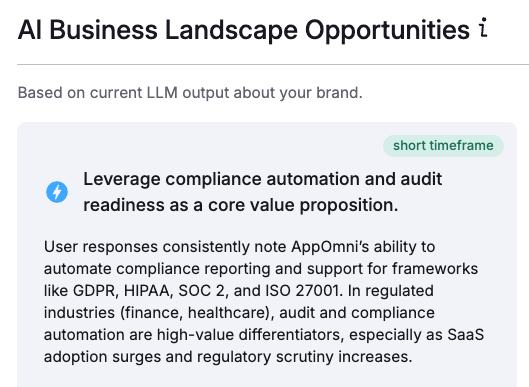Viewport: 529px width, 387px height.
Task: Click line 'automation are high-value differentiators, especially as SaaS'
Action: [x=264, y=335]
